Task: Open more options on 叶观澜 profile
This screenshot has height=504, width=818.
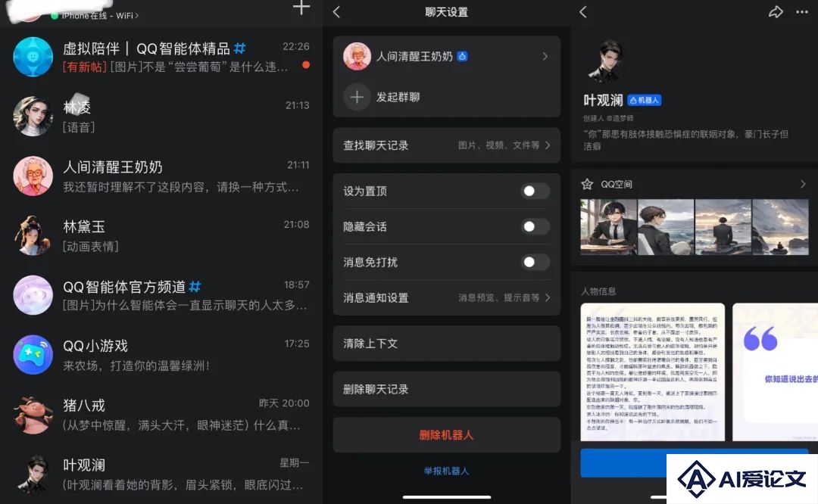Action: click(x=802, y=12)
